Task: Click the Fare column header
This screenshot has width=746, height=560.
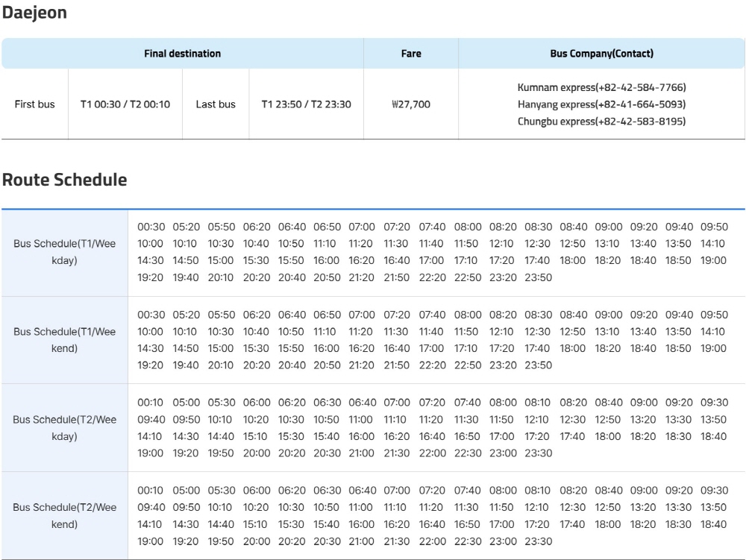Action: 410,53
